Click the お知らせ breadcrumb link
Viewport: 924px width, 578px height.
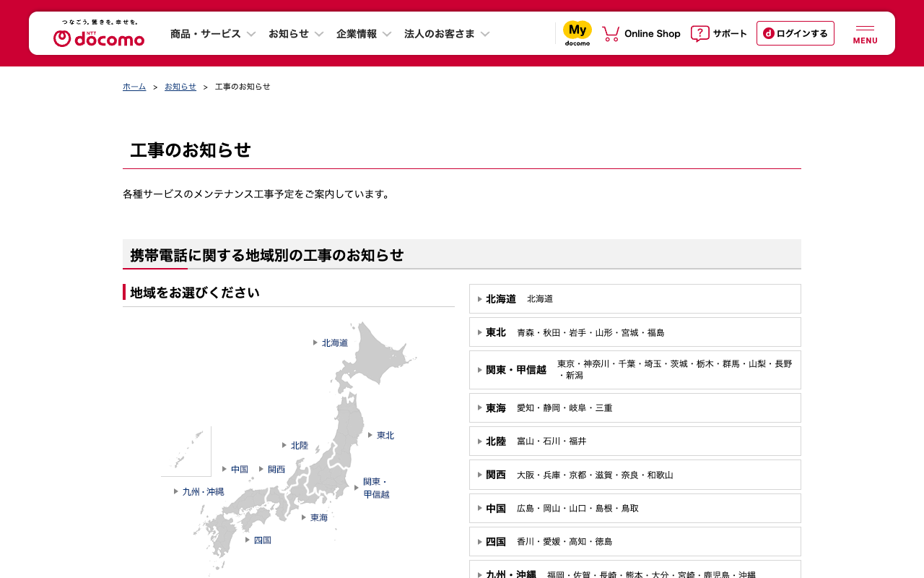coord(180,87)
